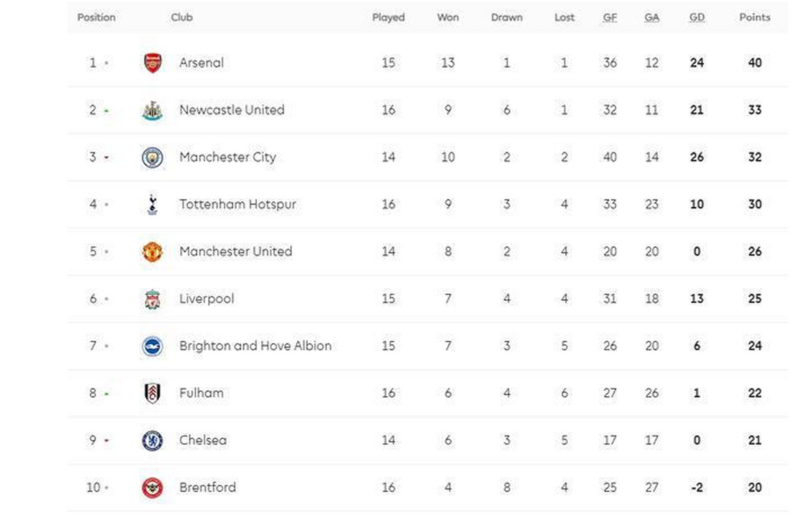Click the Manchester City badge
Screen dimensions: 812x529
coord(152,157)
